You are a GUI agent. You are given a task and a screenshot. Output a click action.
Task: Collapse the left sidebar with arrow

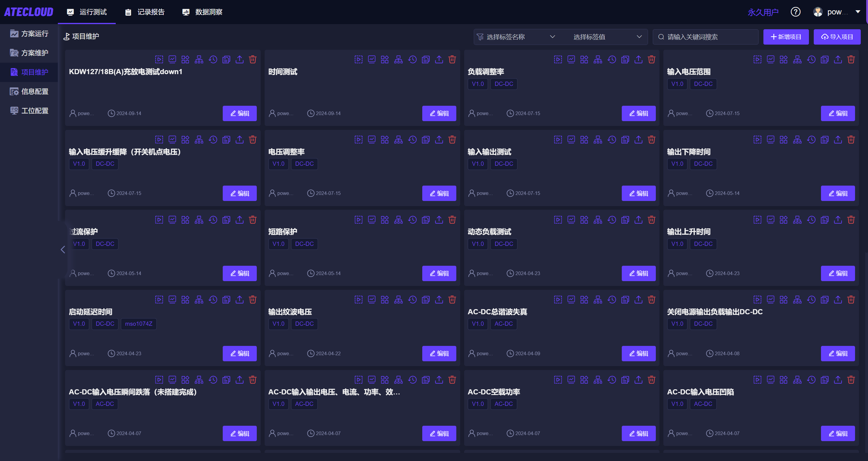coord(63,250)
